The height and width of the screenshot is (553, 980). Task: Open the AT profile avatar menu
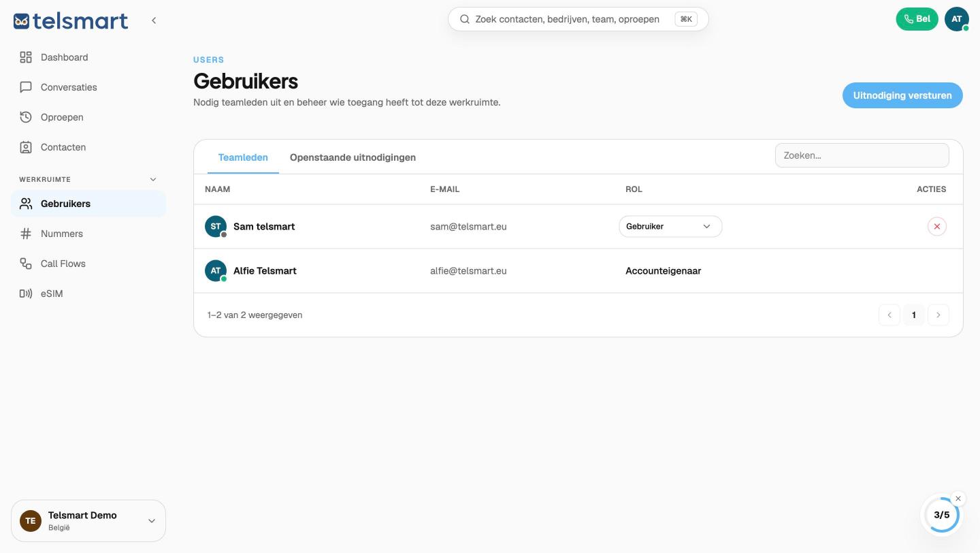point(956,19)
